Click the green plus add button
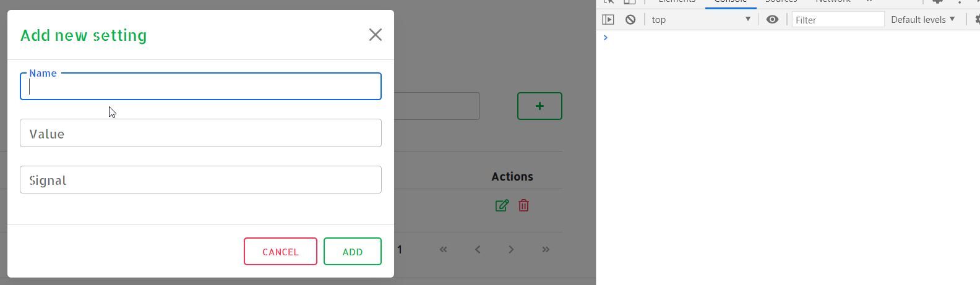980x285 pixels. pos(539,106)
